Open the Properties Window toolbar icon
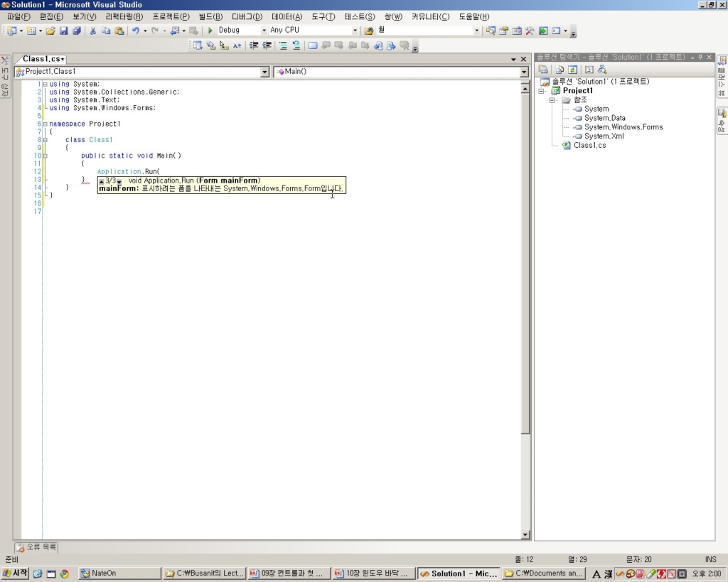Screen dimensions: 728x582 pos(504,31)
